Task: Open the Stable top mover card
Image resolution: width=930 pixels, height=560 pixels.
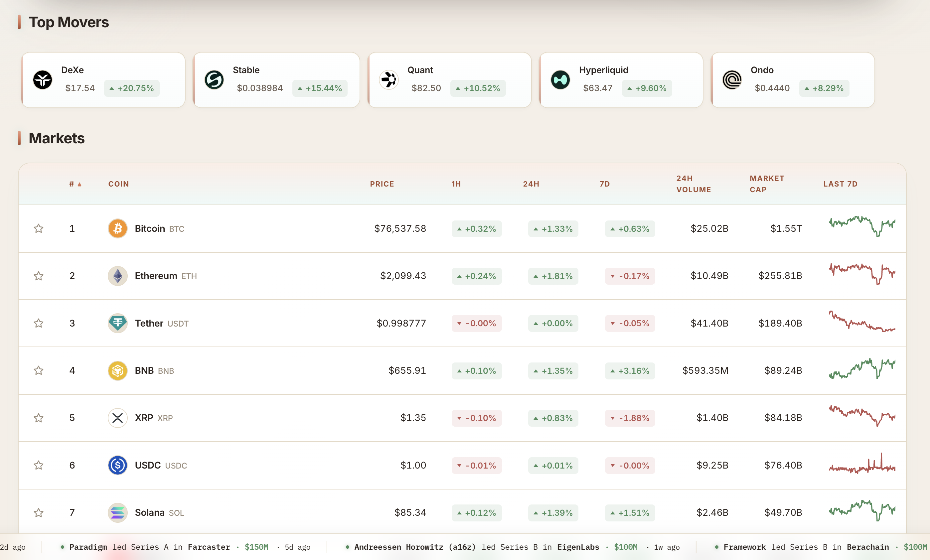Action: point(277,80)
